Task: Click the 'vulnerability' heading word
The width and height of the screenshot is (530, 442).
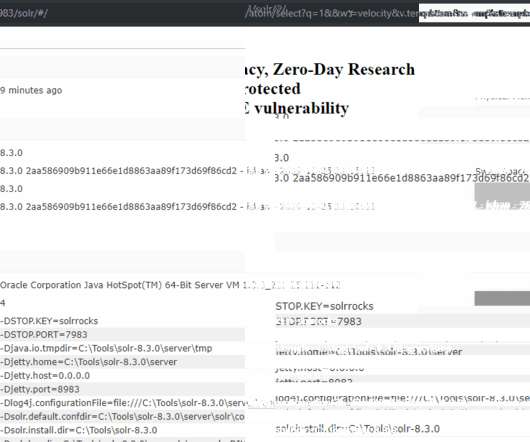Action: (302, 108)
